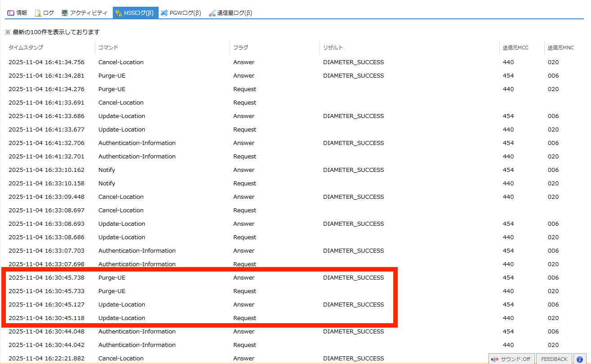Select the HSSログ(β) tab

click(135, 13)
